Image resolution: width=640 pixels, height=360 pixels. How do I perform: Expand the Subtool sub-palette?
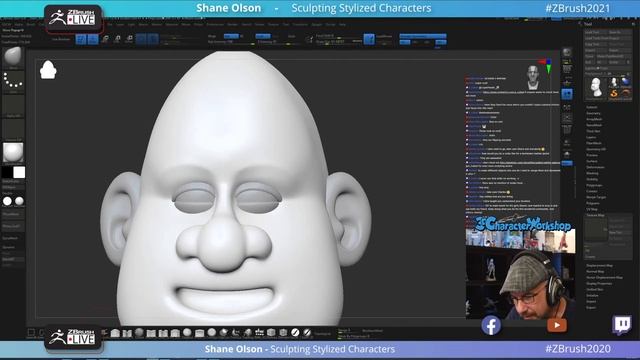tap(591, 107)
